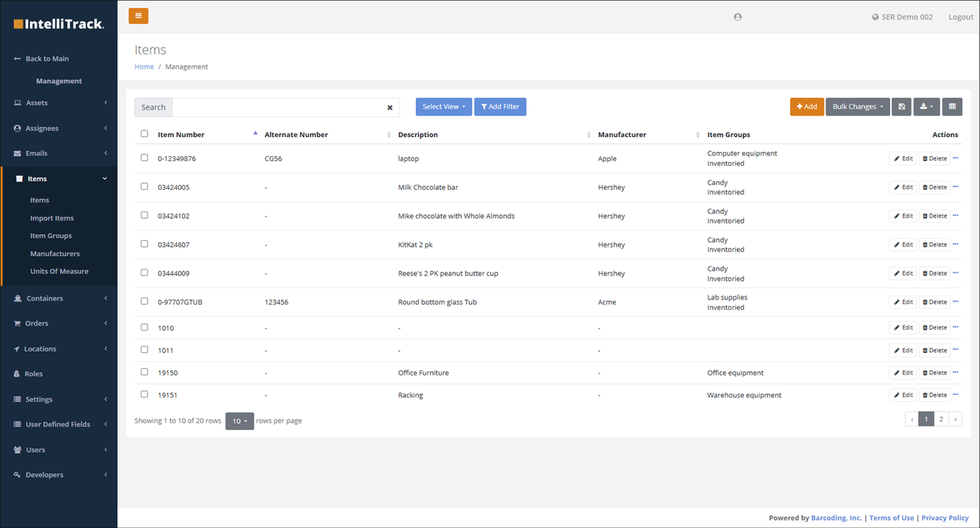This screenshot has height=528, width=980.
Task: Collapse the Items sidebar section
Action: [59, 179]
